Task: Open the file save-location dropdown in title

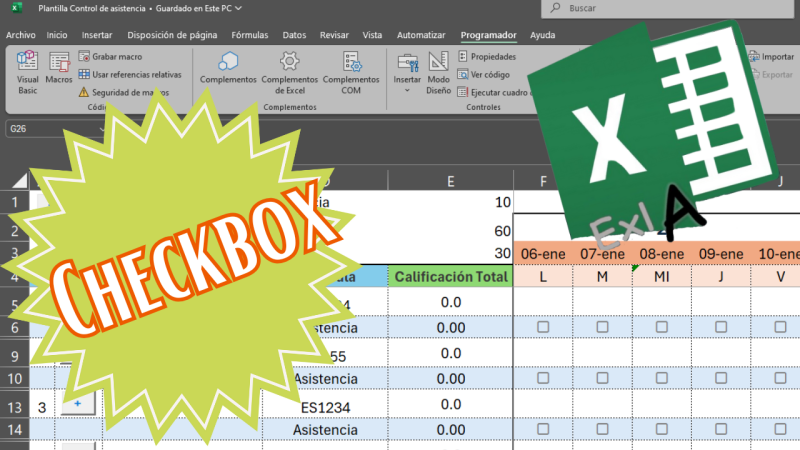Action: pos(238,8)
